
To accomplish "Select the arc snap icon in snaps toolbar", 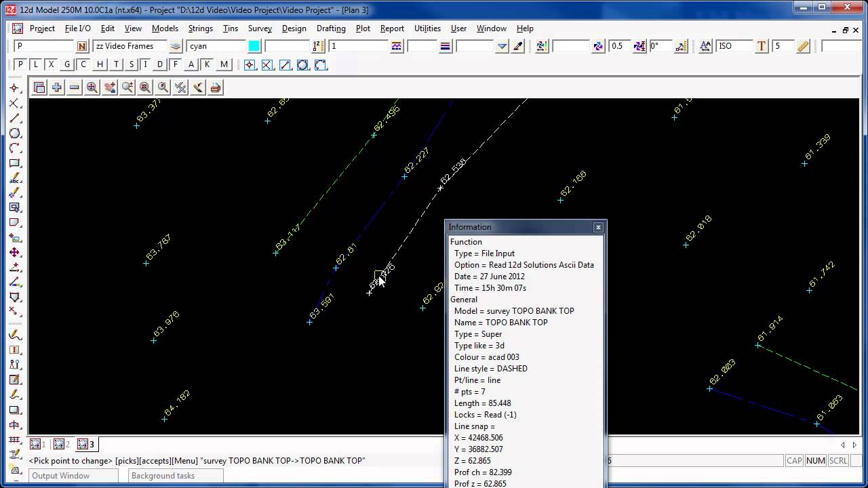I will click(321, 65).
